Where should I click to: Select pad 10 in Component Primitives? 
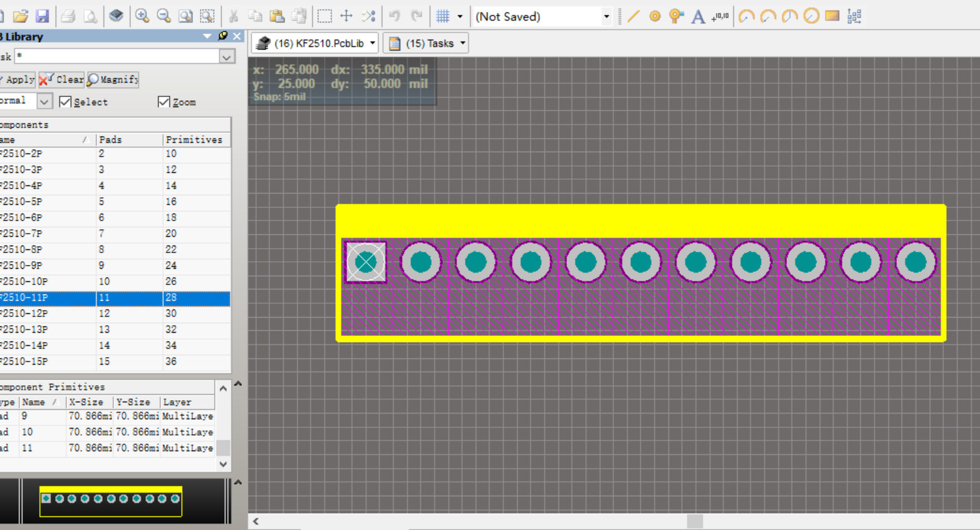click(107, 432)
